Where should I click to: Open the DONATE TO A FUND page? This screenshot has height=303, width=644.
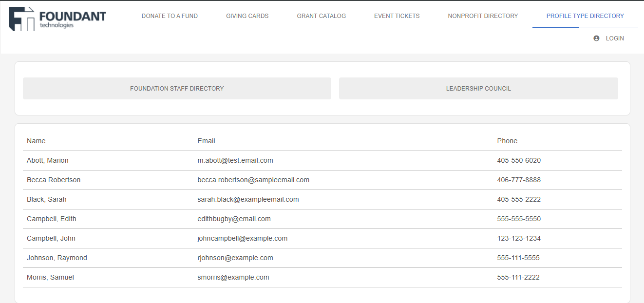pos(170,16)
